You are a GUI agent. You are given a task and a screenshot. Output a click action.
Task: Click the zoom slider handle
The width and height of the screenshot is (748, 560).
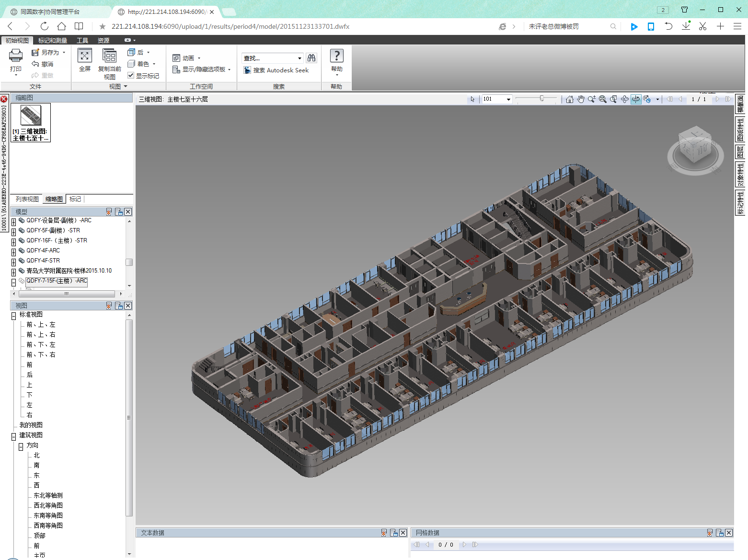[x=542, y=99]
